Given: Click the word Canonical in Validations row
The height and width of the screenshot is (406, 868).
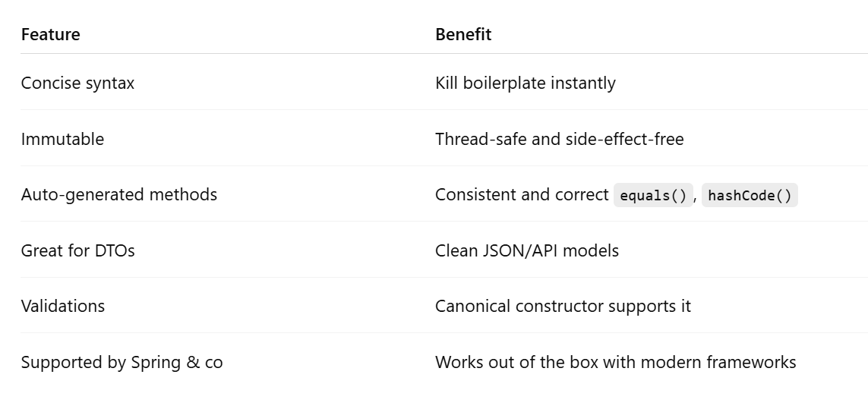Looking at the screenshot, I should pos(472,306).
